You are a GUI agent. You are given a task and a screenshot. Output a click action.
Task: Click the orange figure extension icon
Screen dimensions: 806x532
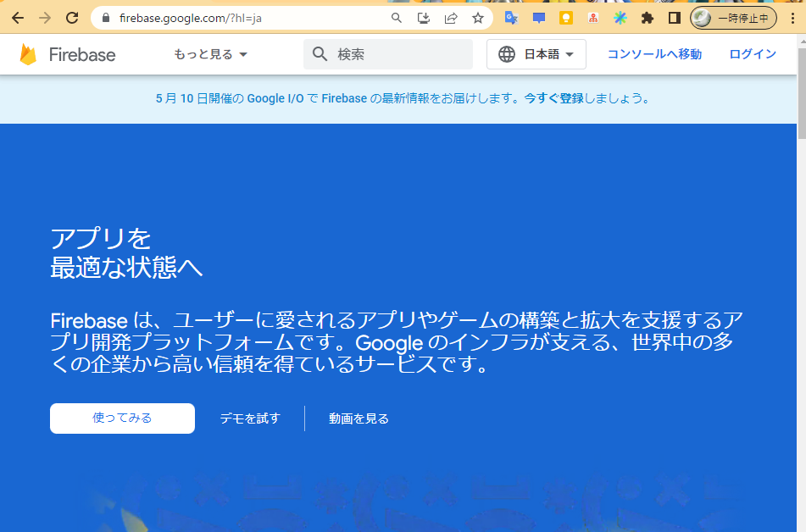tap(593, 18)
